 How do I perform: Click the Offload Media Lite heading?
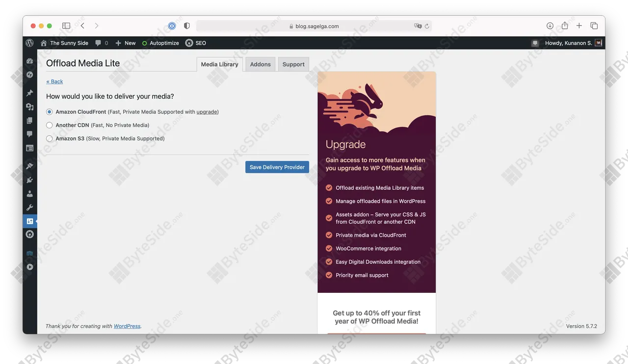click(83, 63)
